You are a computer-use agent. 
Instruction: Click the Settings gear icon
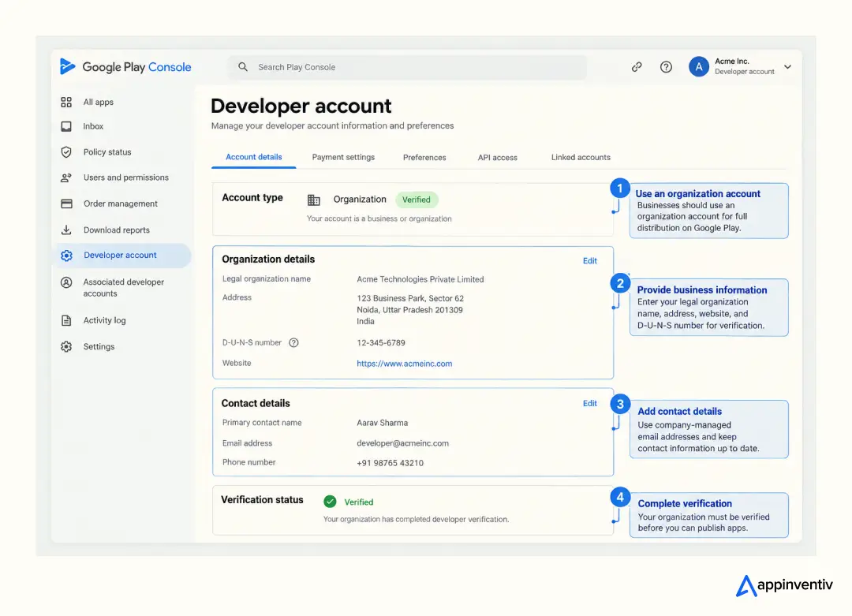coord(66,346)
